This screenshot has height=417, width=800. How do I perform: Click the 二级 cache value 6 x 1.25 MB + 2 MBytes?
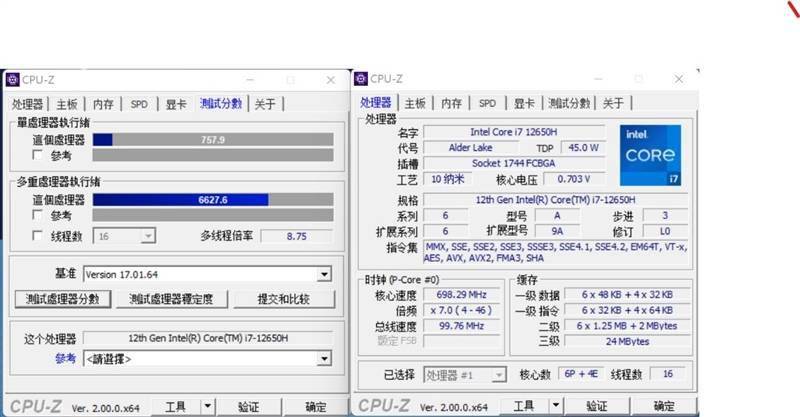[627, 326]
